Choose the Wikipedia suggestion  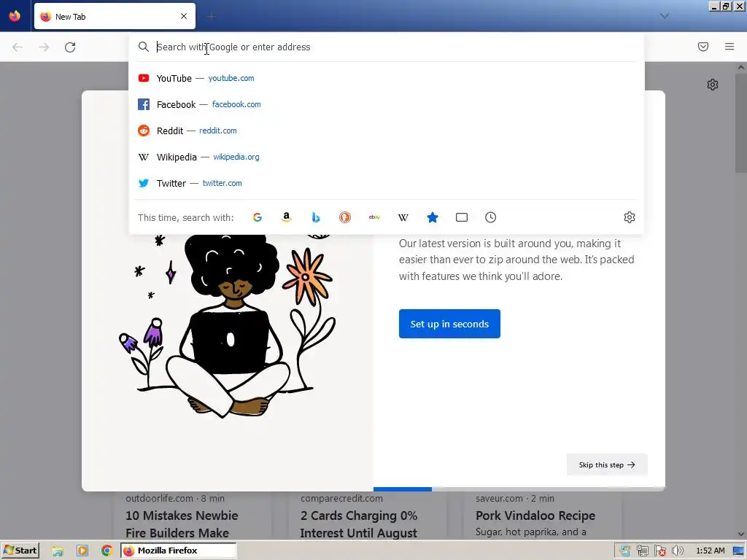(387, 157)
